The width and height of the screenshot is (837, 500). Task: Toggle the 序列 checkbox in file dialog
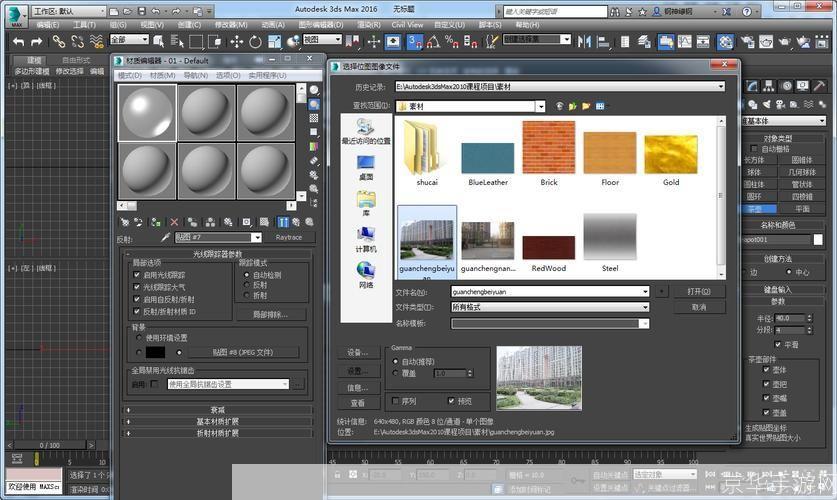(396, 401)
